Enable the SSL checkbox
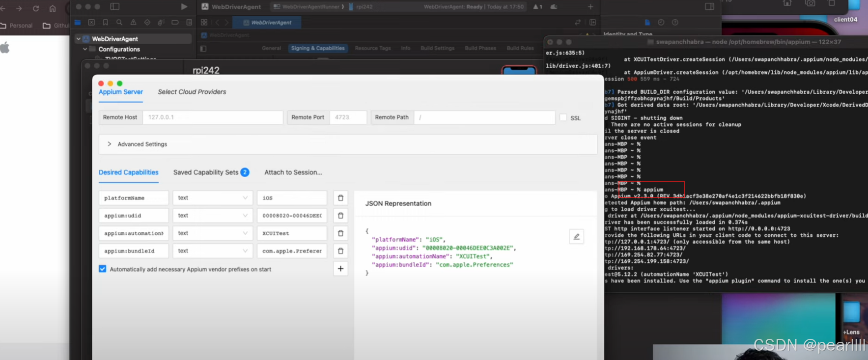868x360 pixels. click(x=563, y=118)
